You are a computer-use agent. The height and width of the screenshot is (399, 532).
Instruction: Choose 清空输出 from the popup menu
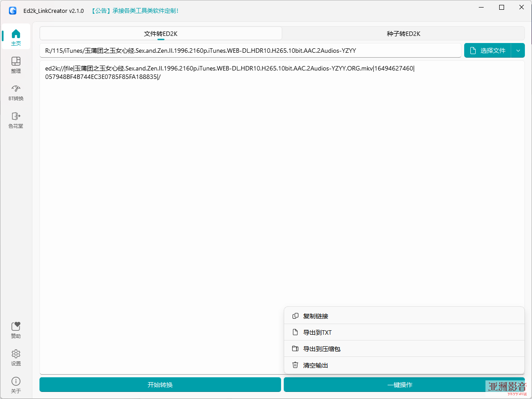tap(404, 365)
